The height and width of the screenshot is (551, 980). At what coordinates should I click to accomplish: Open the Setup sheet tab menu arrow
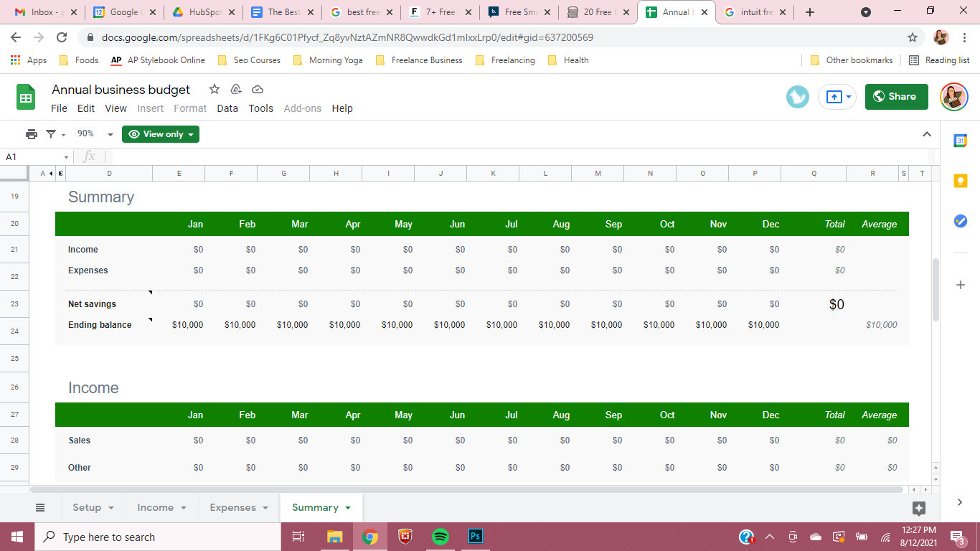111,508
